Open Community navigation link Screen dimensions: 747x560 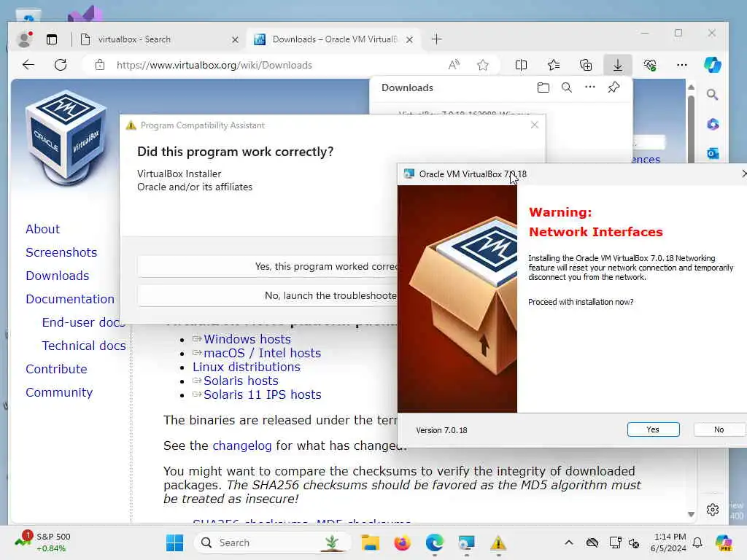pyautogui.click(x=59, y=392)
